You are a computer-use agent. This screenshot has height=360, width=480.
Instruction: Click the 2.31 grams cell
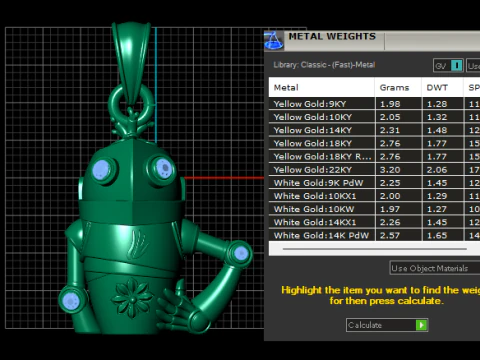[399, 130]
